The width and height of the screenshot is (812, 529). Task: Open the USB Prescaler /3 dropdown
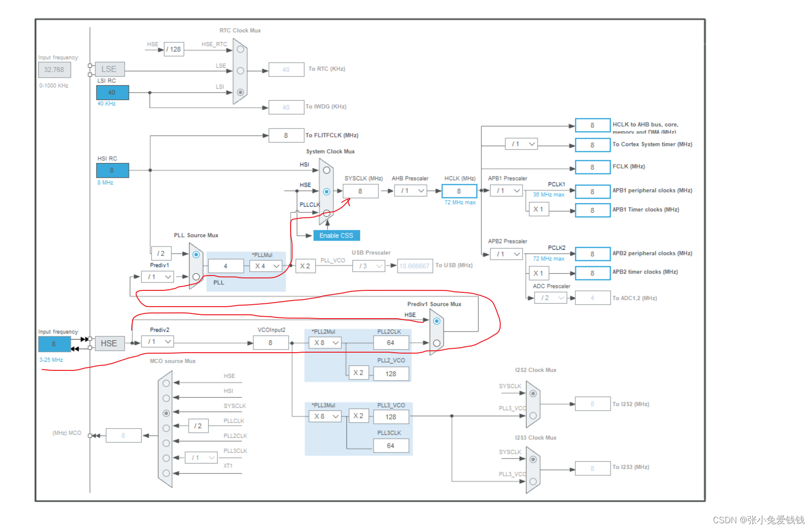coord(369,266)
